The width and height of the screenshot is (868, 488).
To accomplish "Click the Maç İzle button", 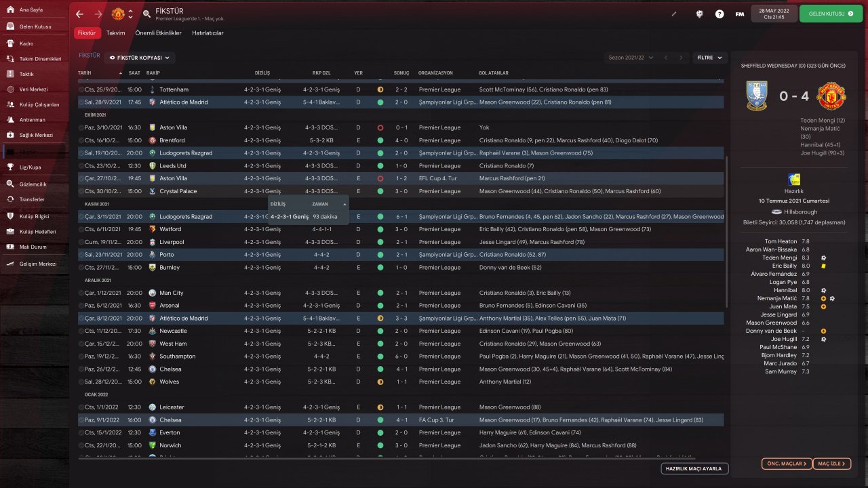I will (831, 464).
